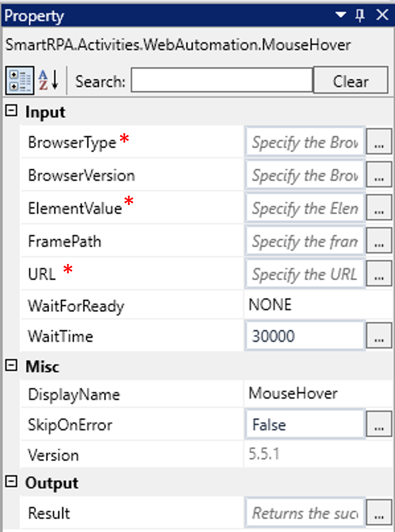Open expression editor for BrowserVersion
395x532 pixels.
pyautogui.click(x=379, y=175)
